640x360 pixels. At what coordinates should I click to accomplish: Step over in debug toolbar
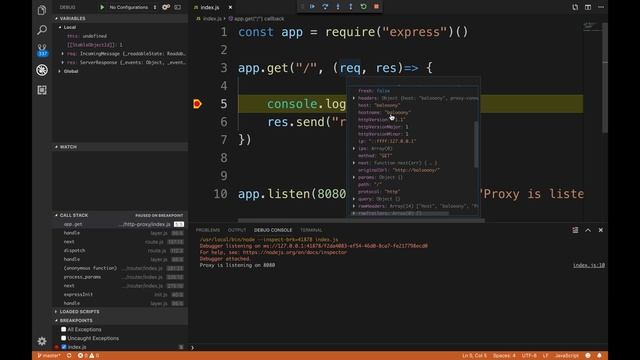click(325, 7)
